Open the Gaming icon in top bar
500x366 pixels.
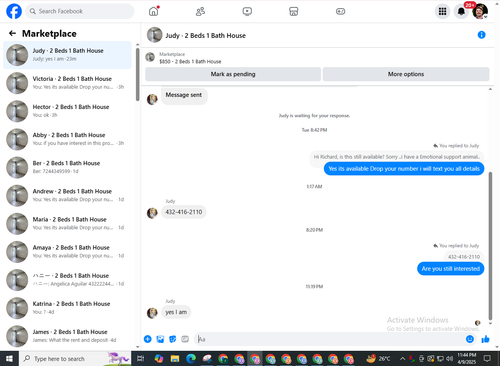tap(340, 12)
